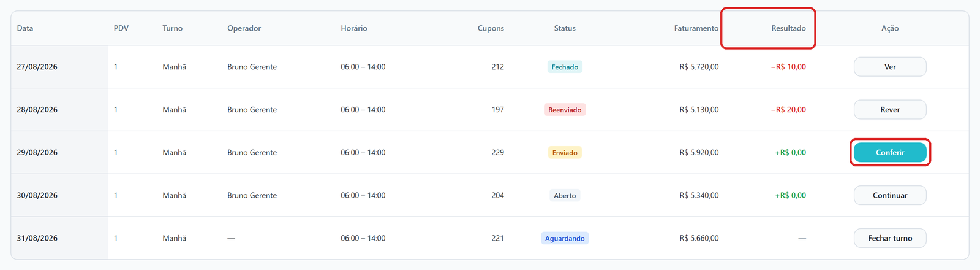Open the Ver button for 27/08/2026
Screen dimensions: 980x270
coord(890,67)
